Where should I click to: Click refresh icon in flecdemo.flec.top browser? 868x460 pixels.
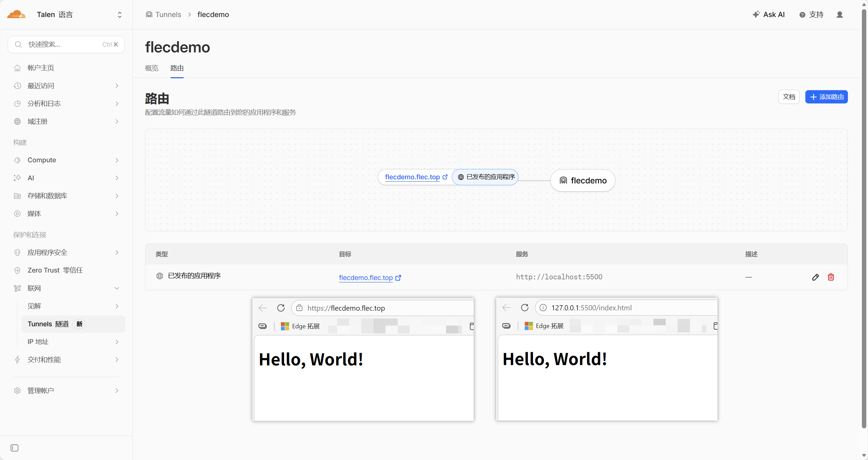pyautogui.click(x=281, y=308)
